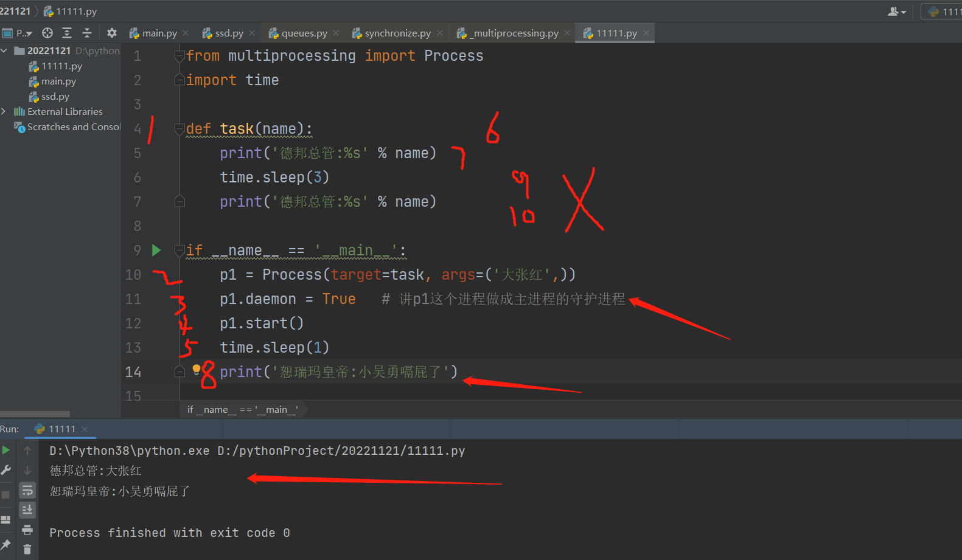The image size is (962, 560).
Task: Click the 'time.sleep(3)' code line
Action: click(x=274, y=177)
